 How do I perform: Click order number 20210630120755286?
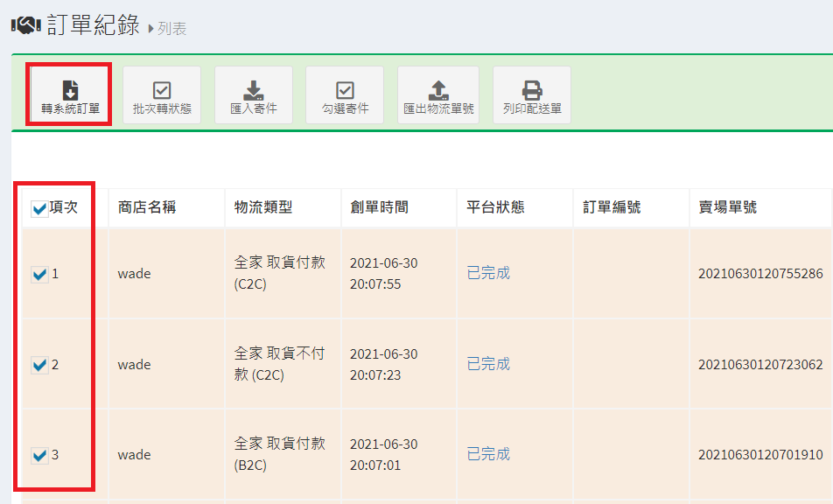tap(759, 274)
